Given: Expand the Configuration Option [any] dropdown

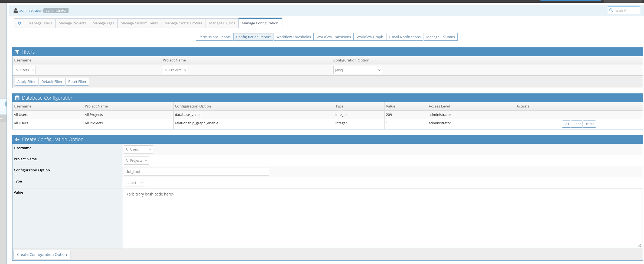Looking at the screenshot, I should click(x=357, y=70).
